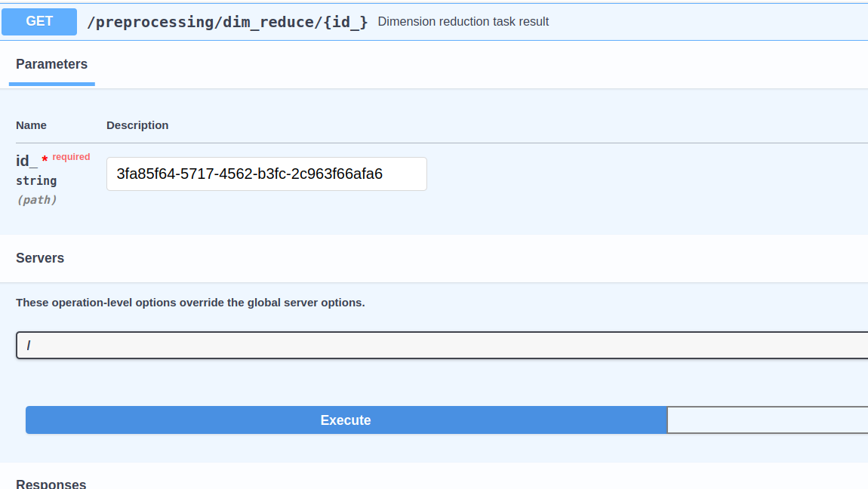Click the Servers section heading
Screen dimensions: 868x489
(x=40, y=257)
